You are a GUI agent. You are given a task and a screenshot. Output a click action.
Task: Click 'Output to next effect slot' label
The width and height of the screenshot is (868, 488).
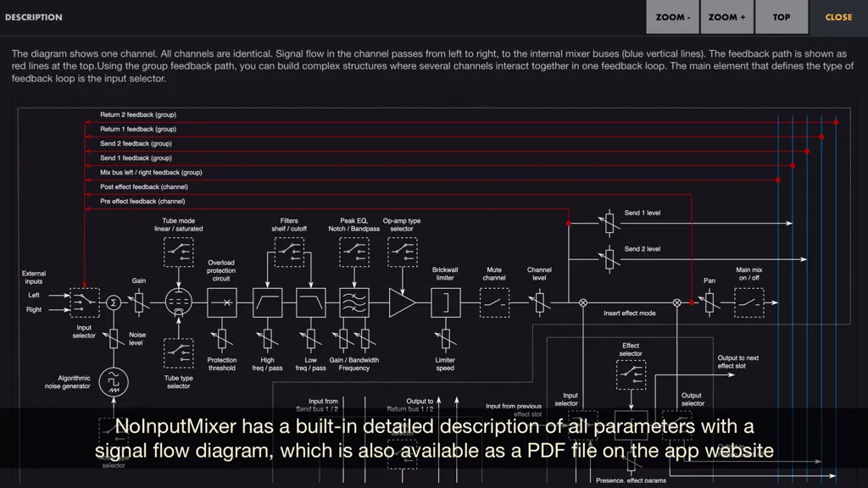(738, 362)
